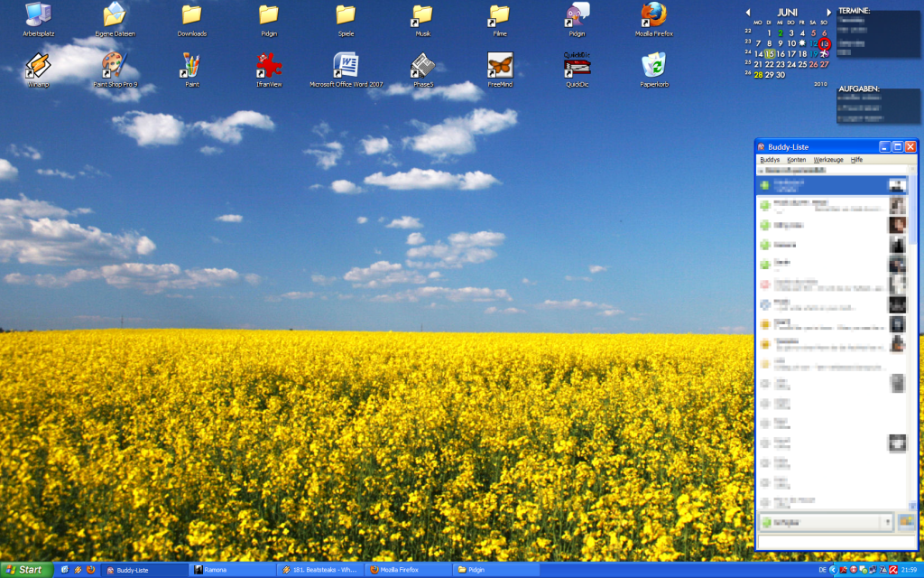The image size is (924, 578).
Task: Click the status message field below the status selector
Action: [x=835, y=541]
